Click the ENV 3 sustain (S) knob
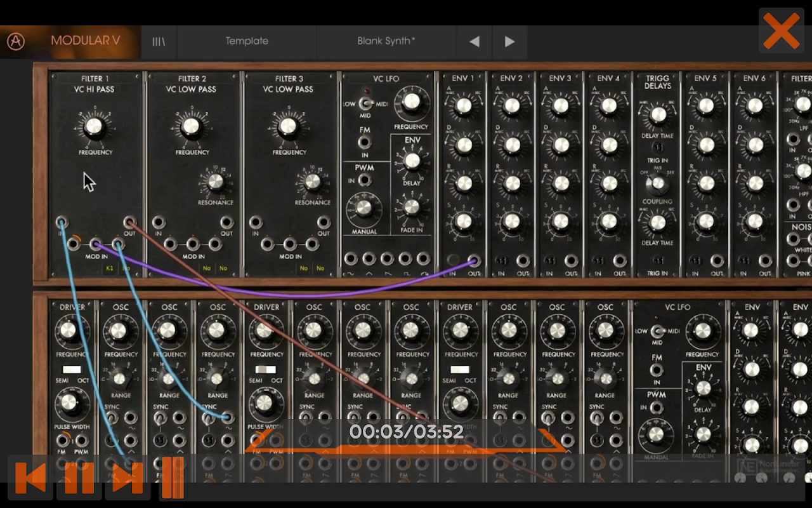Image resolution: width=812 pixels, height=508 pixels. coord(561,222)
